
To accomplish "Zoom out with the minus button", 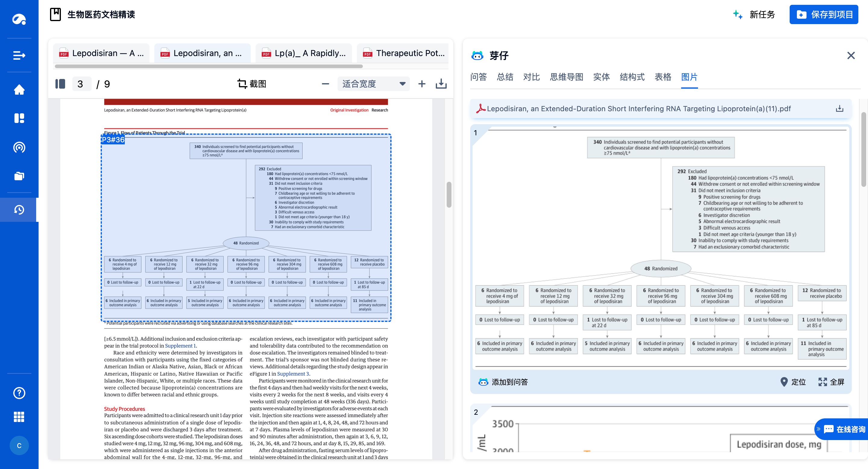I will (x=325, y=84).
